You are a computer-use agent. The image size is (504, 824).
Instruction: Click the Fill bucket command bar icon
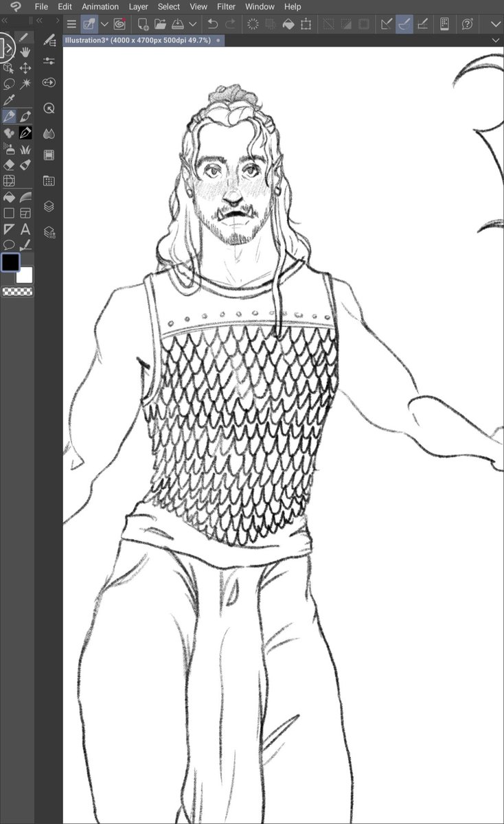tap(288, 24)
